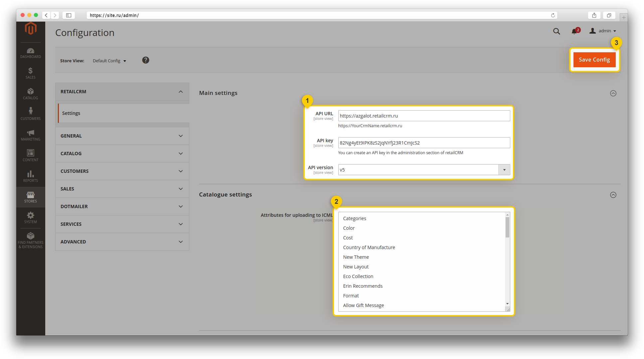
Task: Click the attributes list scrollbar thumb
Action: click(x=508, y=227)
